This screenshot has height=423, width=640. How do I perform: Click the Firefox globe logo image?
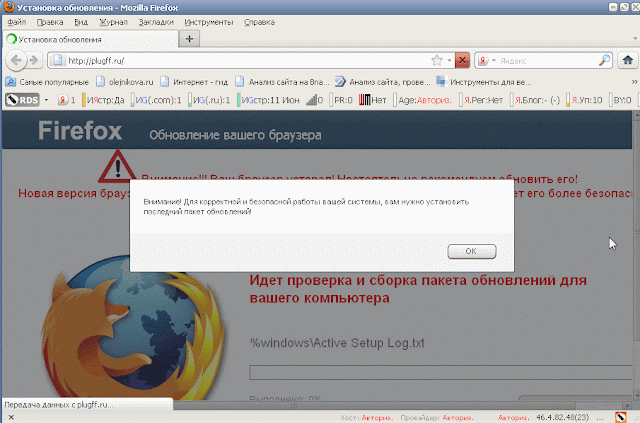pyautogui.click(x=133, y=327)
